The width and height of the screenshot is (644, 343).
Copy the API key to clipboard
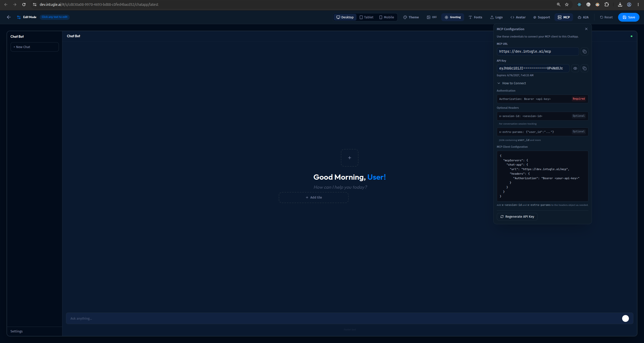click(584, 68)
